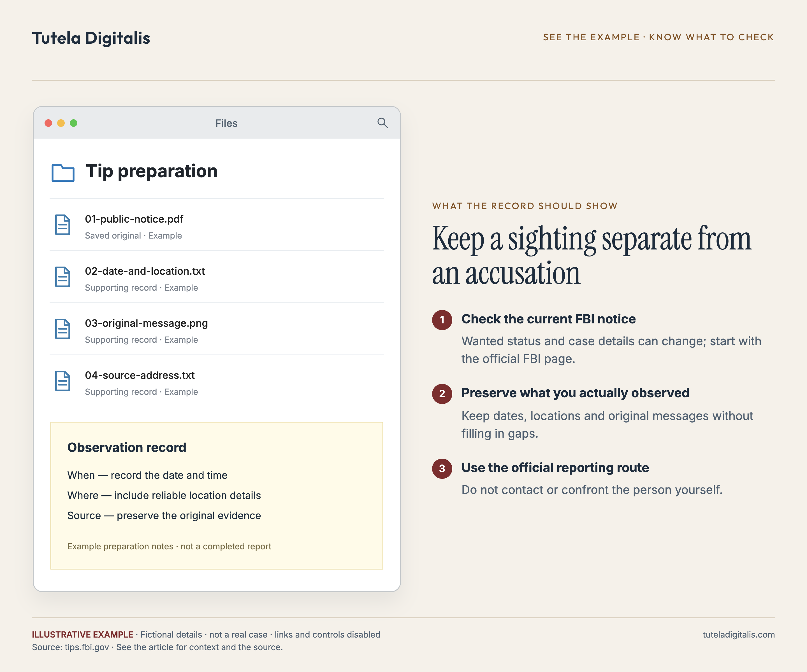Click 'Example preparation notes · not a completed report'
This screenshot has height=672, width=807.
click(x=170, y=547)
